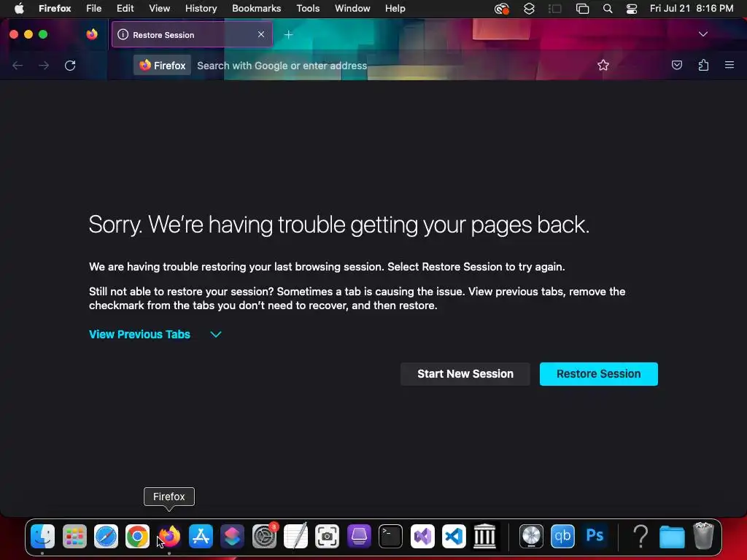Viewport: 747px width, 560px height.
Task: Open the File menu
Action: pos(94,9)
